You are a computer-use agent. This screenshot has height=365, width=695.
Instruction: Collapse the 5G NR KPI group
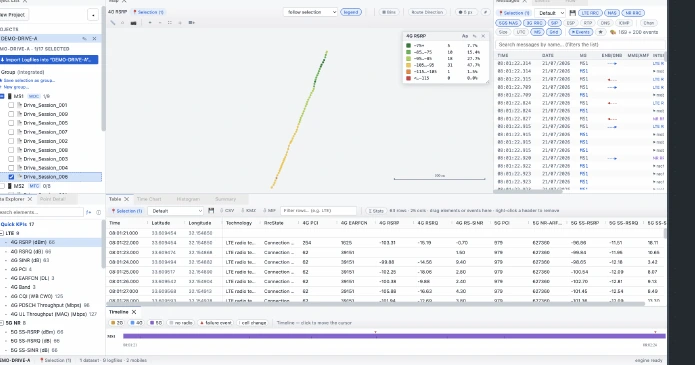[2, 323]
